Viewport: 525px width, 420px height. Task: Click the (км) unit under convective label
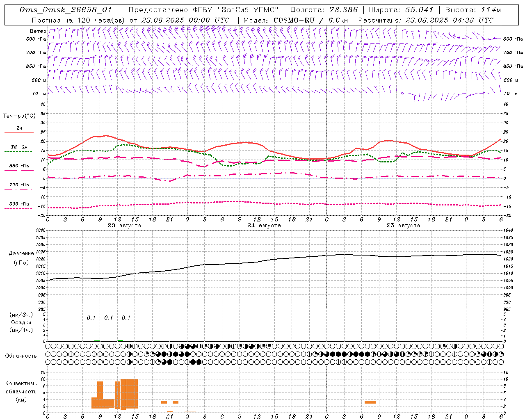click(21, 399)
